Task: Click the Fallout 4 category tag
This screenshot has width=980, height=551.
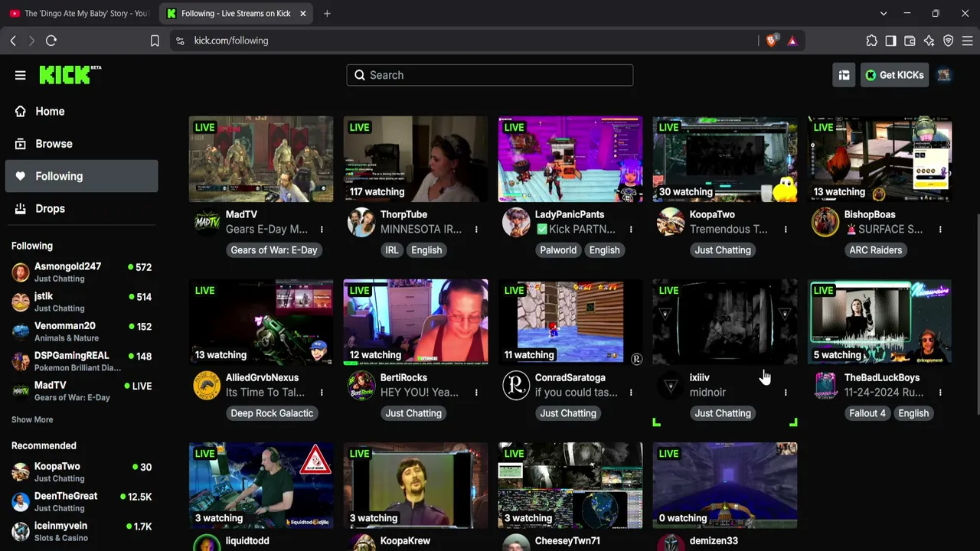Action: tap(867, 413)
